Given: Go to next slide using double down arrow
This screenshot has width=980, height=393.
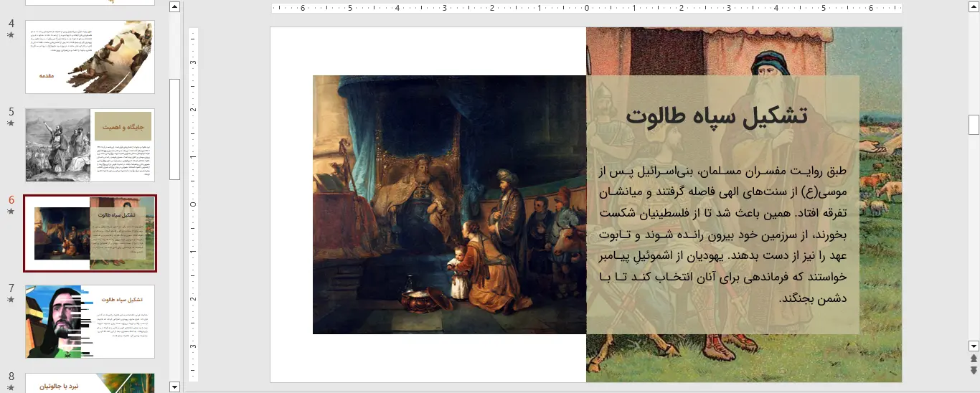Looking at the screenshot, I should pos(974,370).
